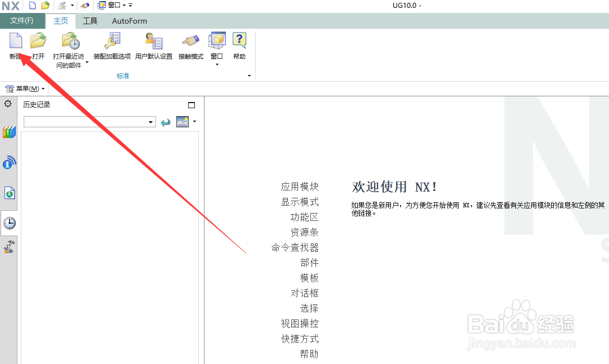Click the 打开最近访问的部件 folder-clock icon

pos(70,41)
